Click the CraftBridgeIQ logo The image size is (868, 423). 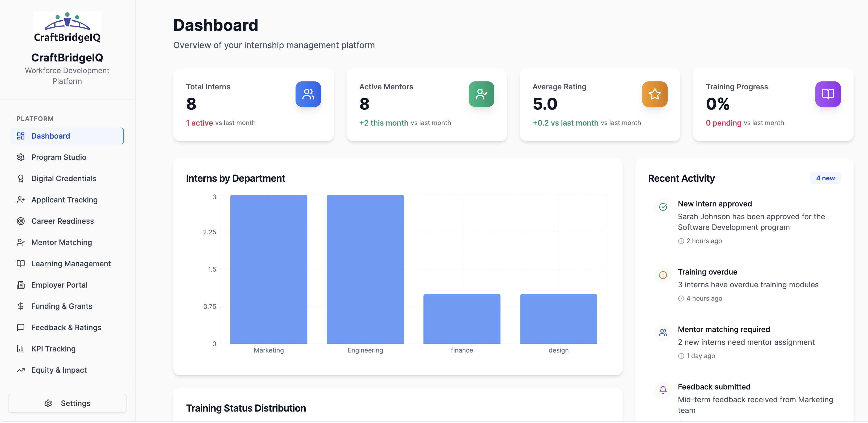pos(67,27)
